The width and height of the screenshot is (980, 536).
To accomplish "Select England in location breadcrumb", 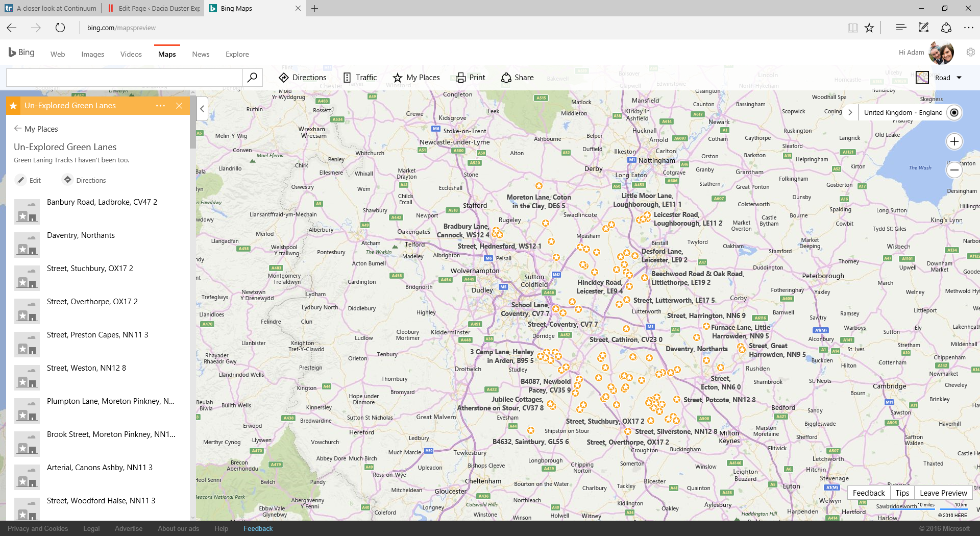I will point(930,112).
